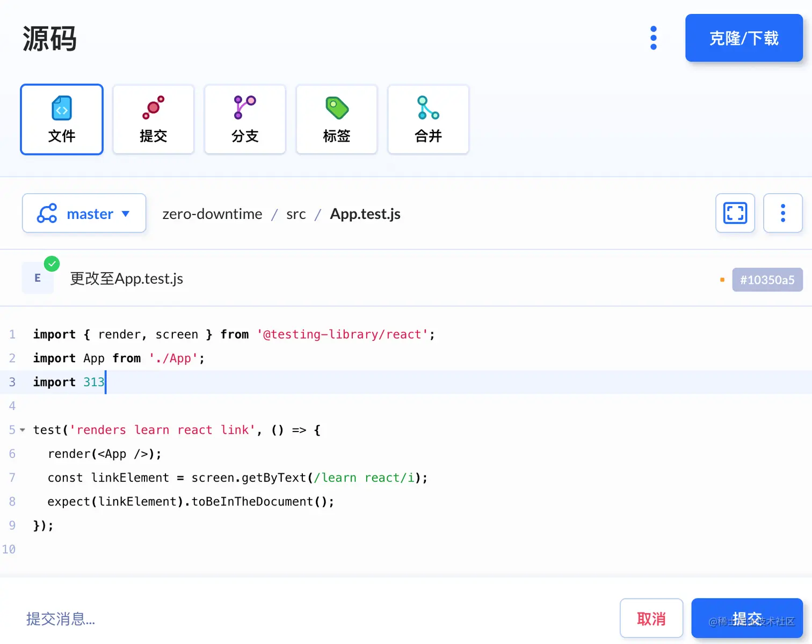Image resolution: width=812 pixels, height=644 pixels.
Task: Open the three-dot menu beside 克隆/下载
Action: point(653,38)
